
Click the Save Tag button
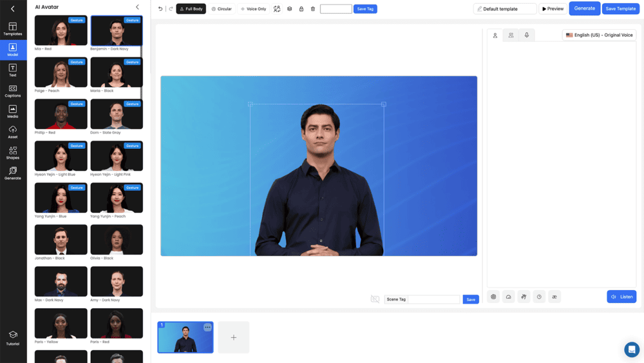click(365, 8)
